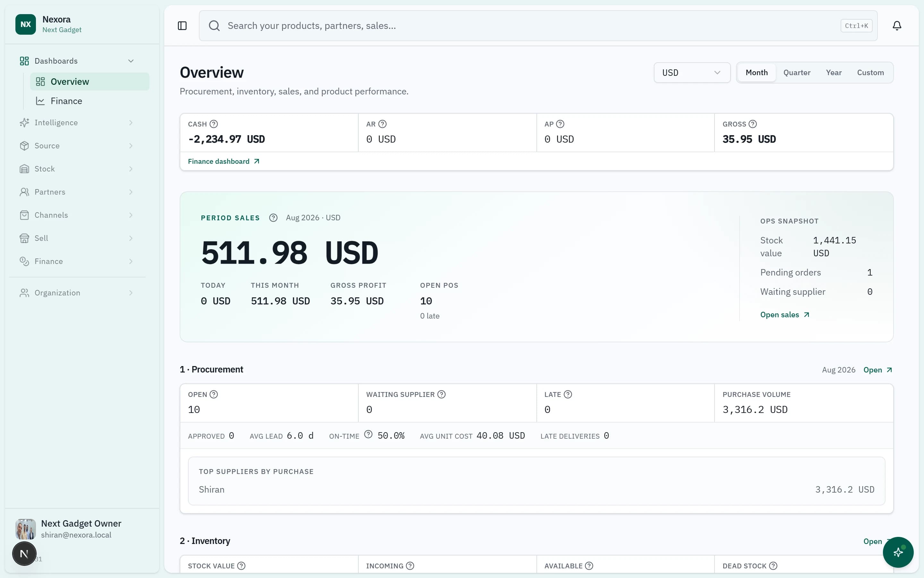Click the search magnifier icon
This screenshot has height=578, width=924.
click(x=214, y=26)
